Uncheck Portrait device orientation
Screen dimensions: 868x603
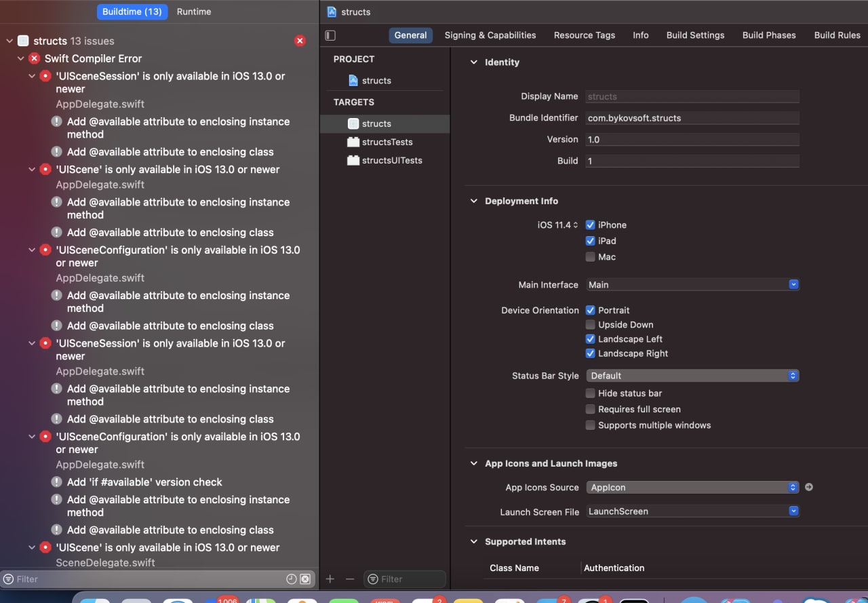(x=590, y=310)
